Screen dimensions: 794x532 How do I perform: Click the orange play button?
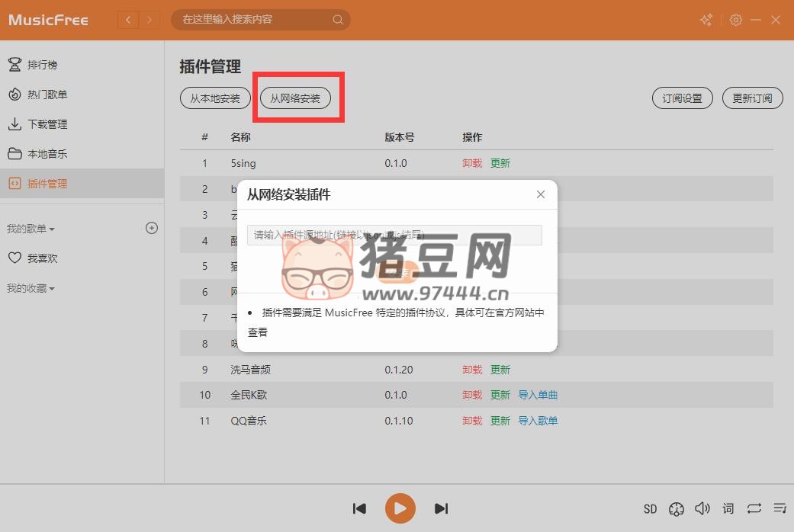400,508
